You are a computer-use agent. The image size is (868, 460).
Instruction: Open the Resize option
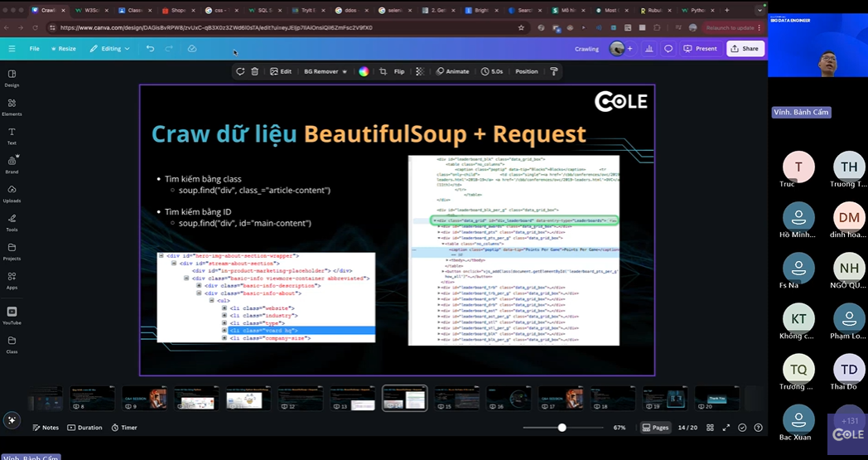[64, 49]
